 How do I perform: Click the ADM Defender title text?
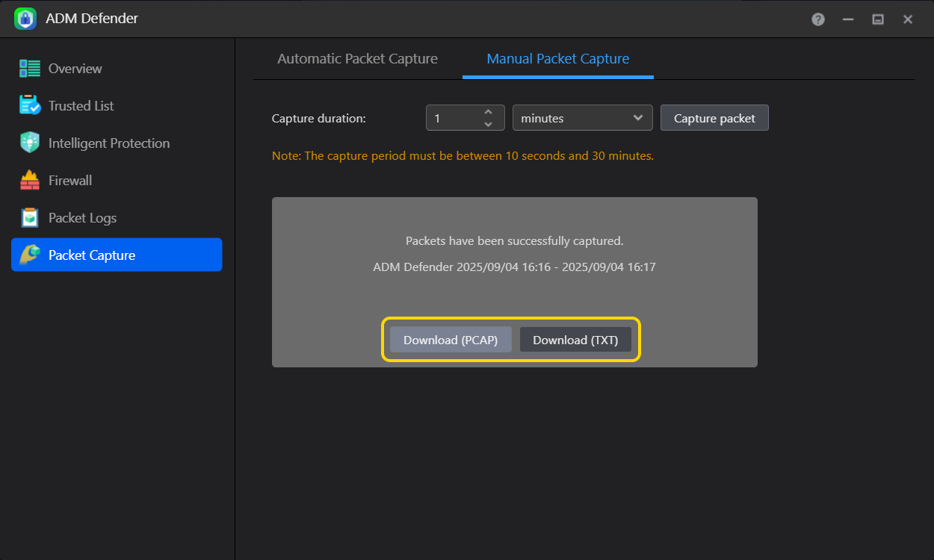click(x=92, y=19)
